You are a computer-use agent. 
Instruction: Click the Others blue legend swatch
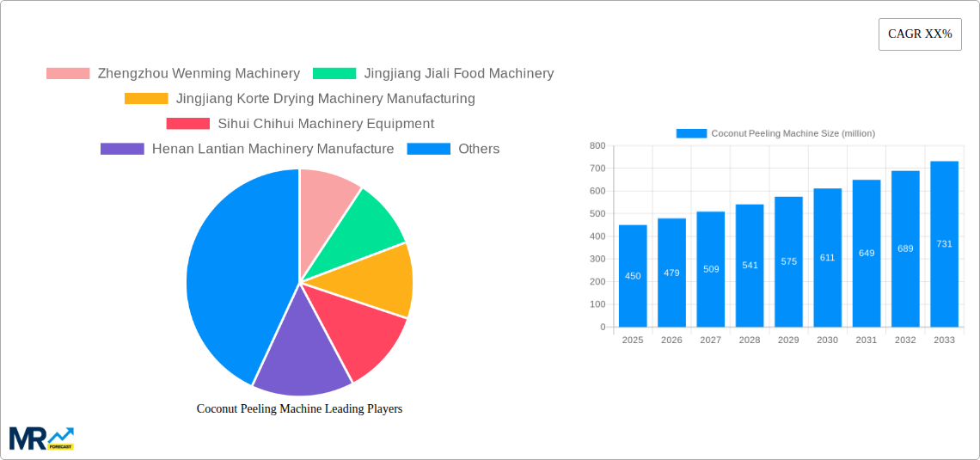pyautogui.click(x=429, y=149)
